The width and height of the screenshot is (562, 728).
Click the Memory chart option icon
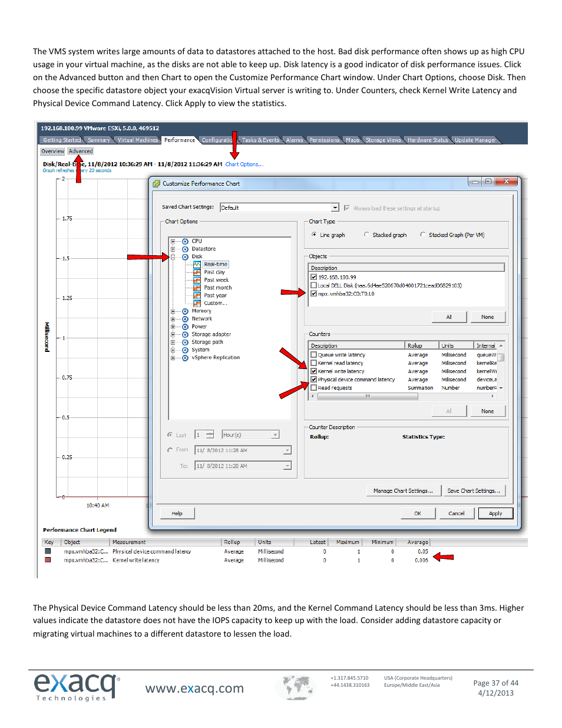click(x=186, y=311)
